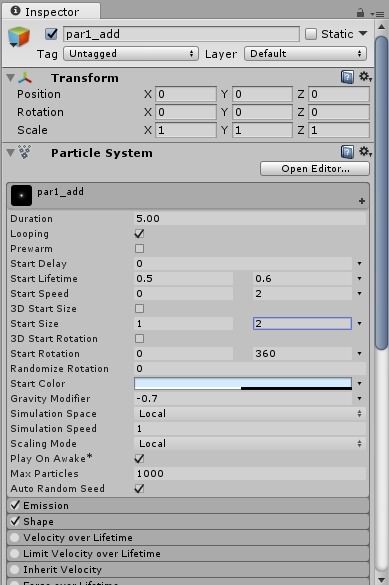
Task: Toggle the Looping checkbox
Action: (x=139, y=234)
